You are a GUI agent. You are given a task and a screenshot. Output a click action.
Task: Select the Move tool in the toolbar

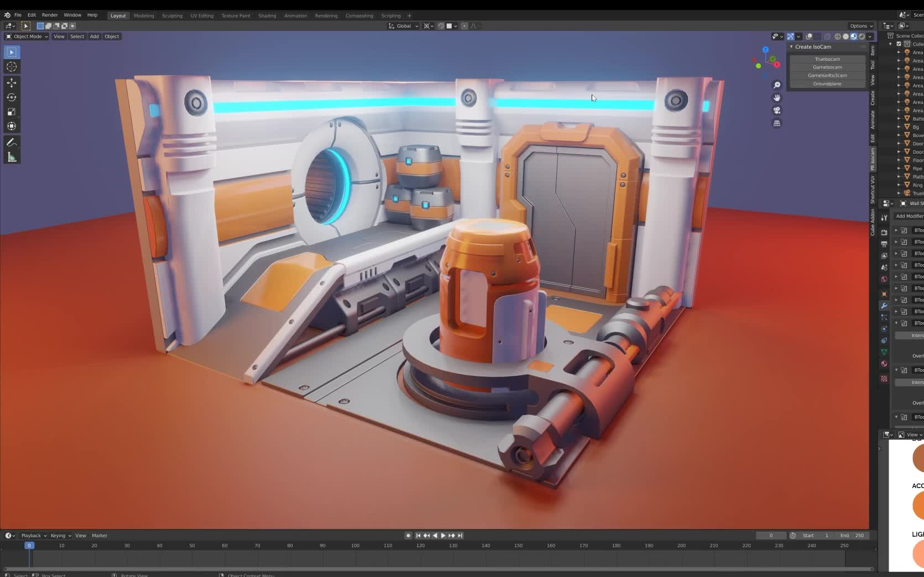coord(12,82)
